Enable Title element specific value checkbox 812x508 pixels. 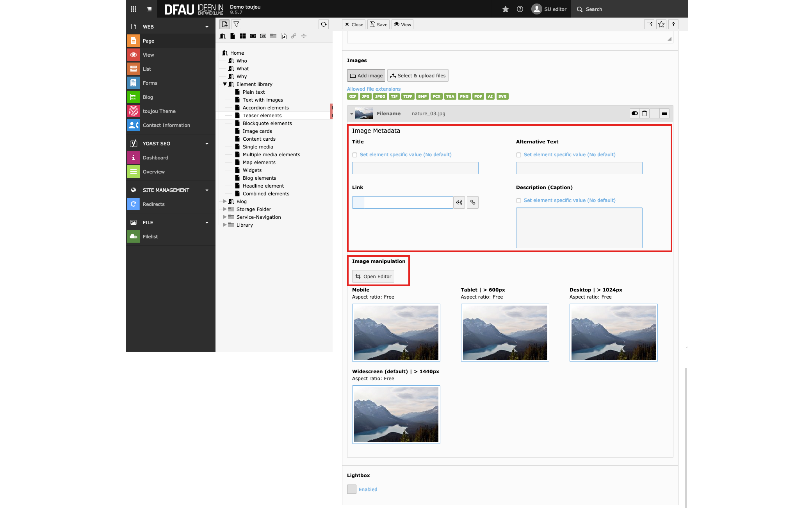355,155
